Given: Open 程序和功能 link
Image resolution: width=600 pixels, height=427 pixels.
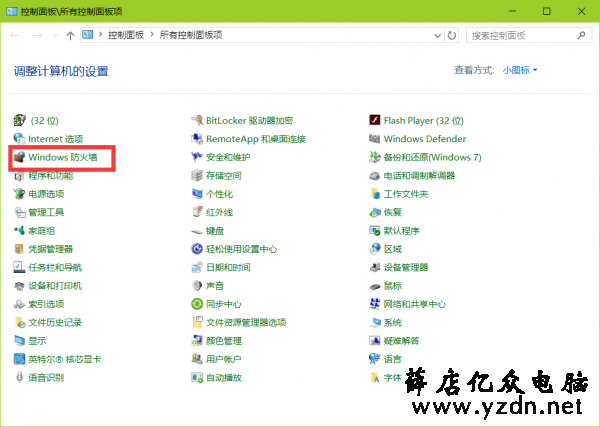Looking at the screenshot, I should click(51, 176).
